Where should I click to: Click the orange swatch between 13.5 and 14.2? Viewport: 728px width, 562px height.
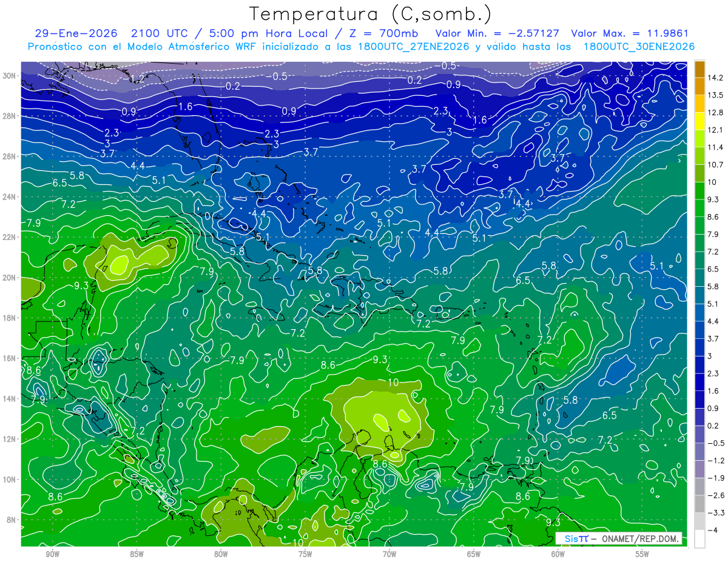click(699, 87)
